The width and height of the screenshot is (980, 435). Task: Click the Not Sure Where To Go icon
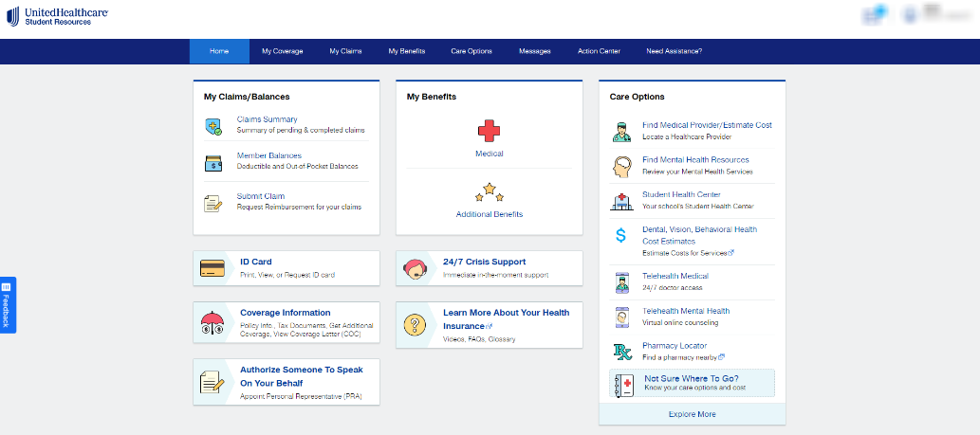[x=624, y=385]
